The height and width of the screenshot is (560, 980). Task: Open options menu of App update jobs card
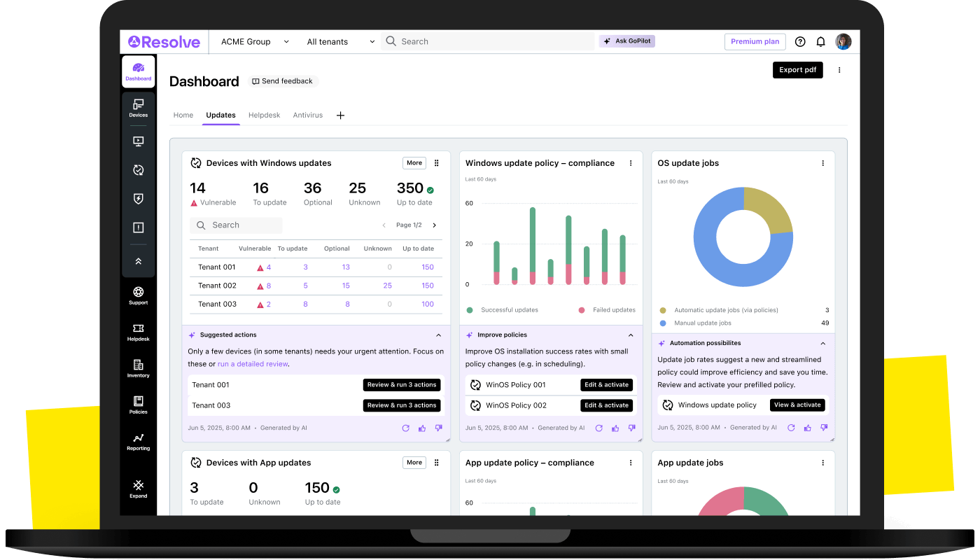click(823, 463)
